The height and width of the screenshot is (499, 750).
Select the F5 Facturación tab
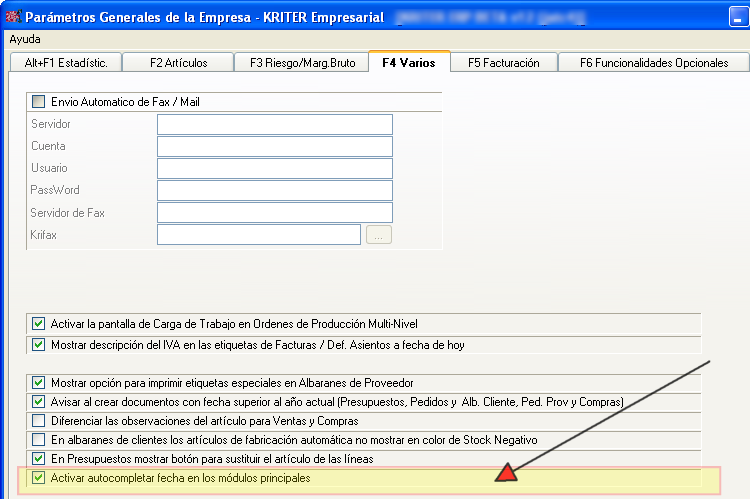503,62
